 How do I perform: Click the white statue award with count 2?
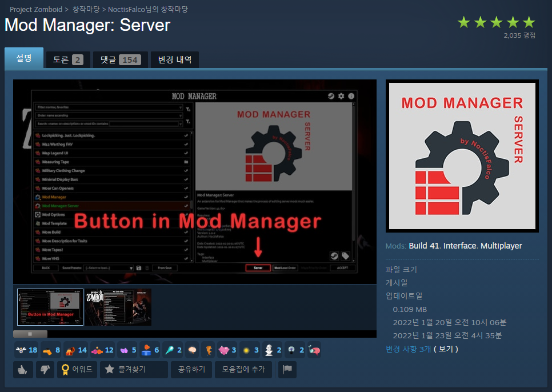[273, 350]
